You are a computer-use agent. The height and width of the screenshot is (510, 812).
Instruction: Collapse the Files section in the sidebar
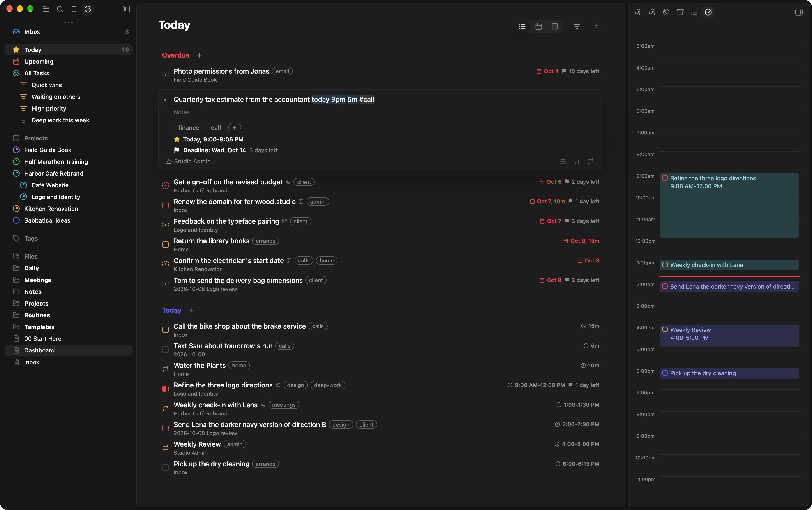pos(31,257)
